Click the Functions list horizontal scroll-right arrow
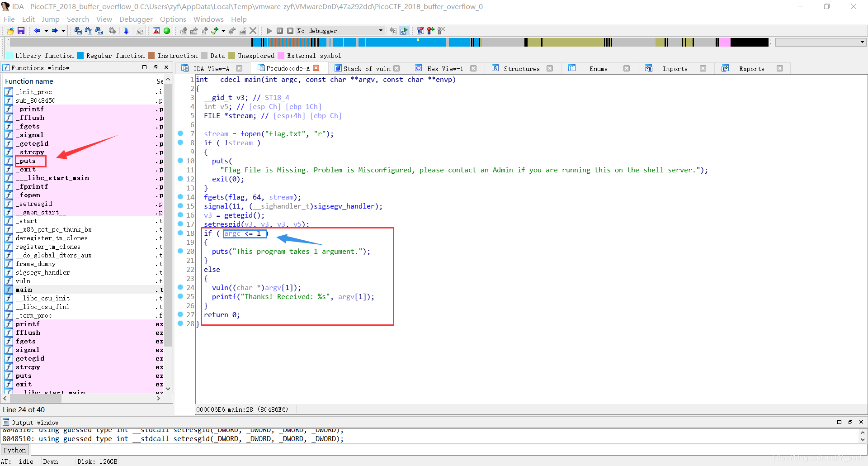868x466 pixels. tap(158, 399)
